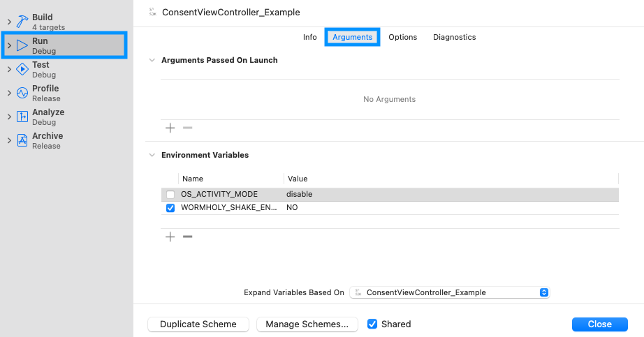Click the scheme icon beside ConsentViewController_Example title
644x337 pixels.
(153, 12)
